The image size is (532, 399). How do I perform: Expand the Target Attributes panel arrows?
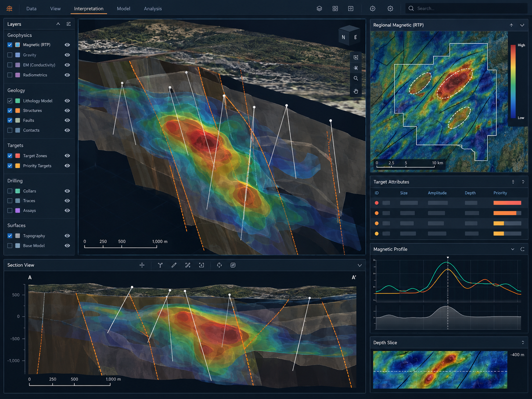tap(523, 182)
